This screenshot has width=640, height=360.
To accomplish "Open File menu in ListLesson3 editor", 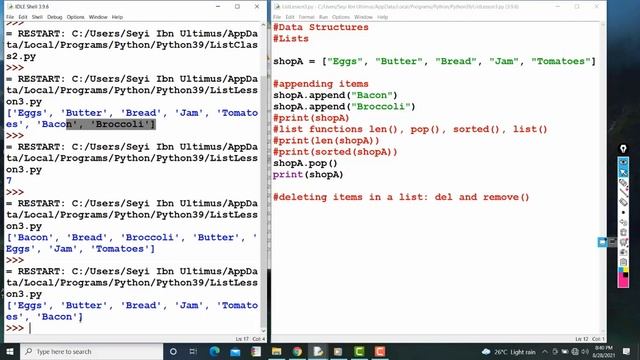I will click(277, 17).
